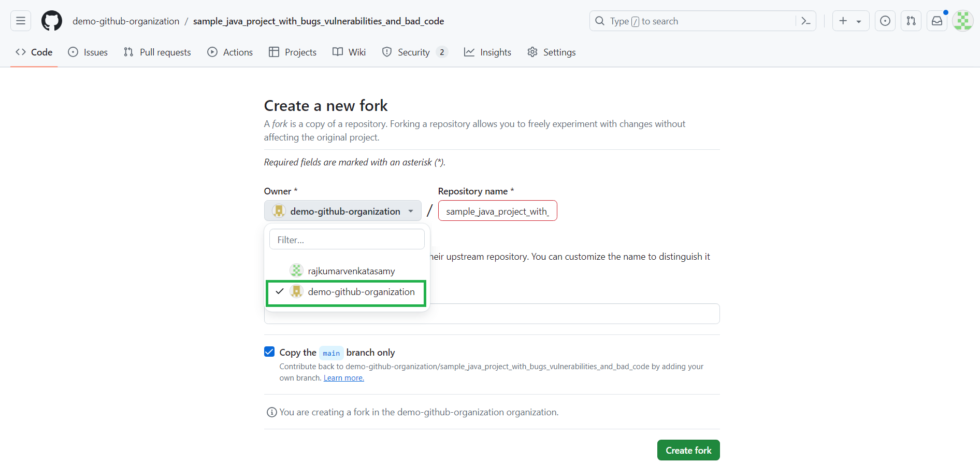Switch to the Security tab
The width and height of the screenshot is (980, 463).
pyautogui.click(x=415, y=52)
